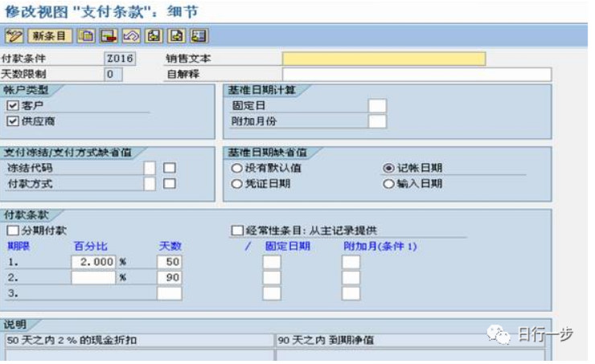Click the description '90 天之内 到期净值'
The height and width of the screenshot is (364, 595).
pos(411,340)
